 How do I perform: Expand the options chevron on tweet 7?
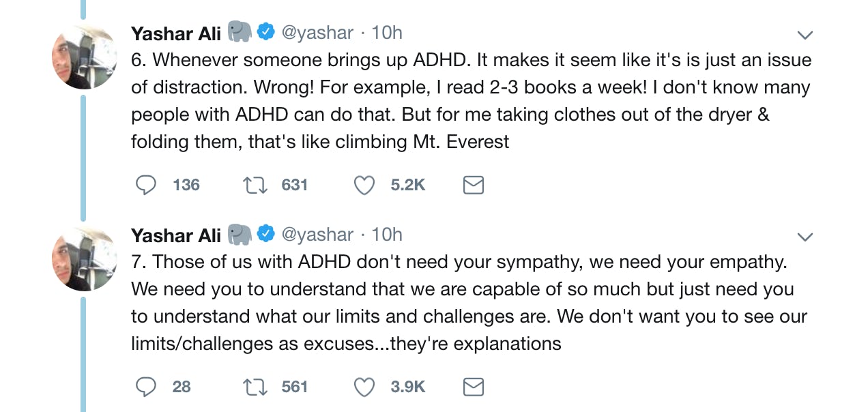coord(805,236)
